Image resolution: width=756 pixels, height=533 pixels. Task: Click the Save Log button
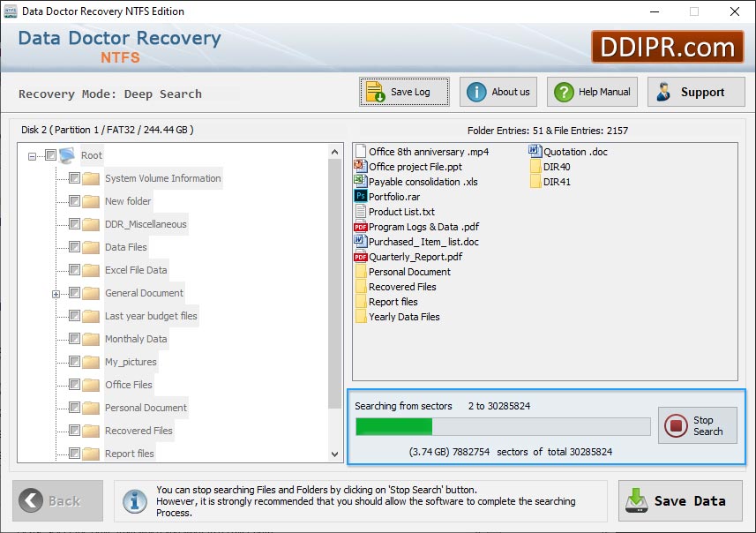click(404, 92)
